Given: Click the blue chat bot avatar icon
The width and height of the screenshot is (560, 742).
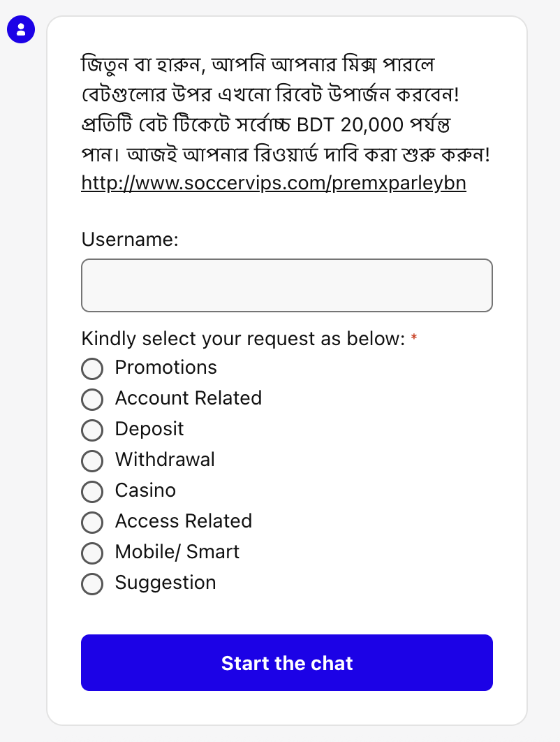Looking at the screenshot, I should click(21, 29).
